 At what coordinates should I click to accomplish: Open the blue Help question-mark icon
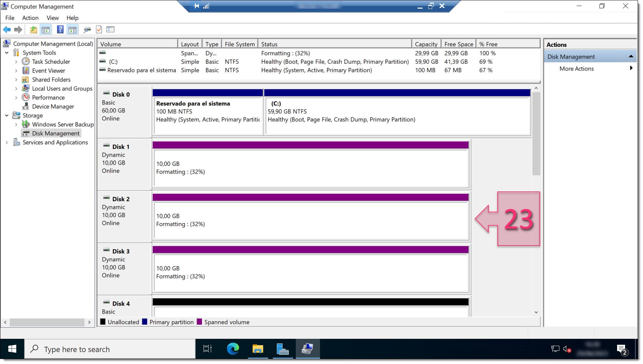click(60, 30)
